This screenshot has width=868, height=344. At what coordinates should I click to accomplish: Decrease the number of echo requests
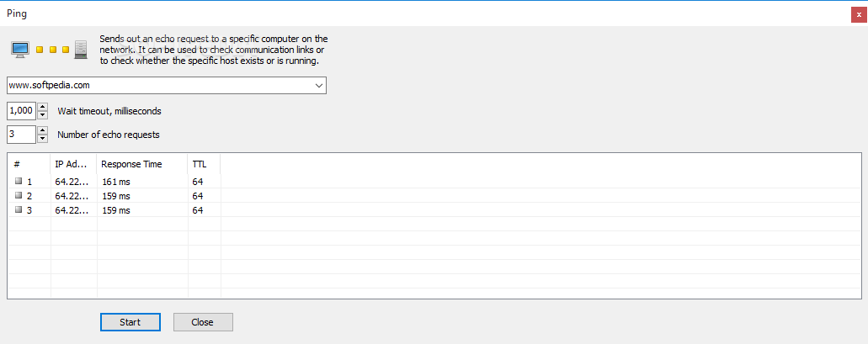tap(43, 138)
